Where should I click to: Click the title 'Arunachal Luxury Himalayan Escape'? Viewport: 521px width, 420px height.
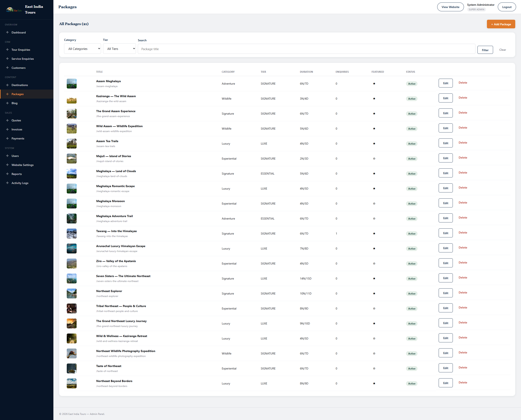121,246
